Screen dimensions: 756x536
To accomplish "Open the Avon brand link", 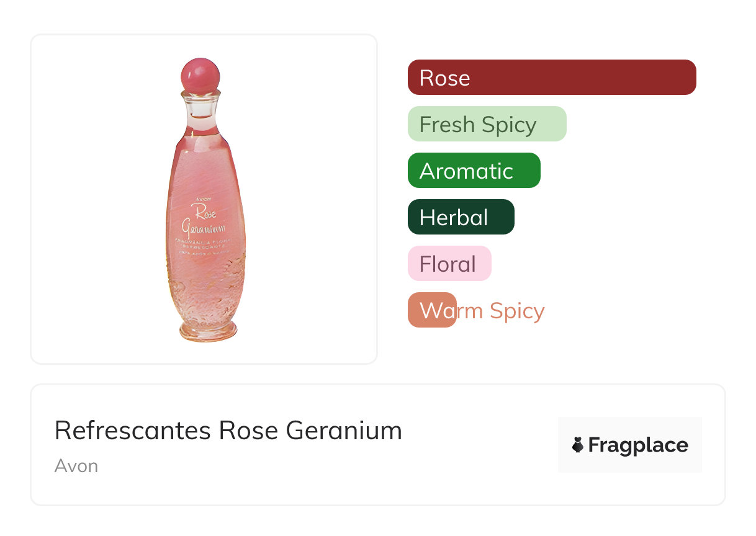I will 76,466.
